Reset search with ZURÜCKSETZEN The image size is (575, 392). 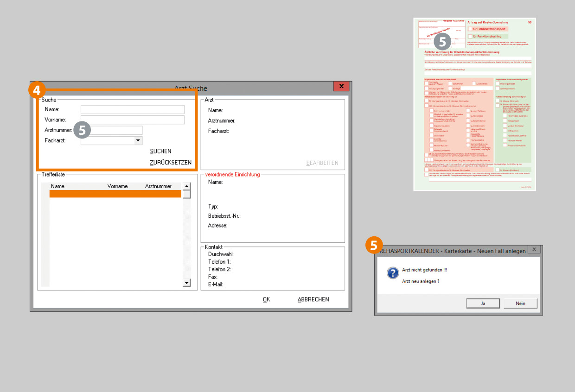pyautogui.click(x=170, y=163)
